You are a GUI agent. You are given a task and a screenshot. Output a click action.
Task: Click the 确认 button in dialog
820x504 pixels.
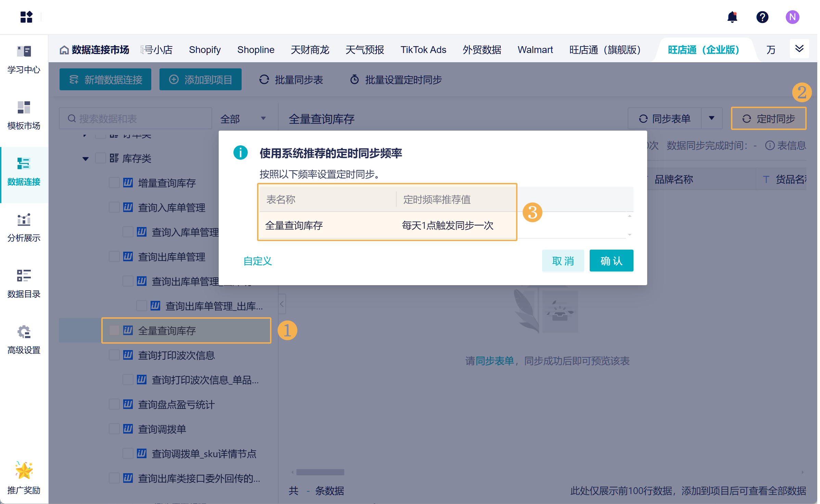point(611,261)
